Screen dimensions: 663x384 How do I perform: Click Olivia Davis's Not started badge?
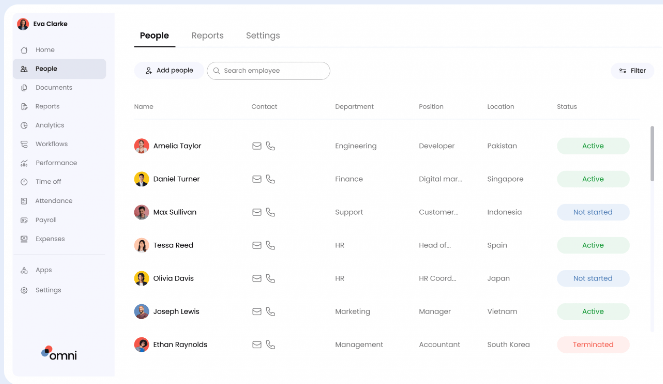[x=593, y=278]
